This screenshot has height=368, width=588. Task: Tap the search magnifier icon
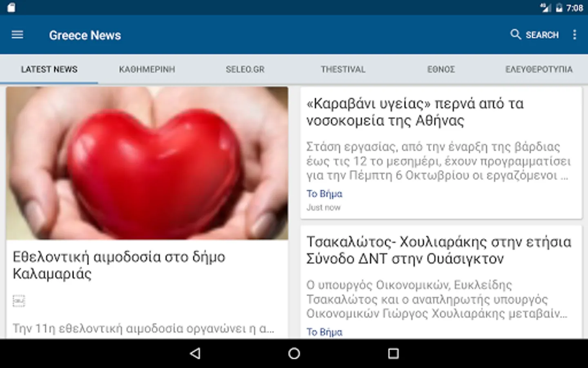point(516,34)
